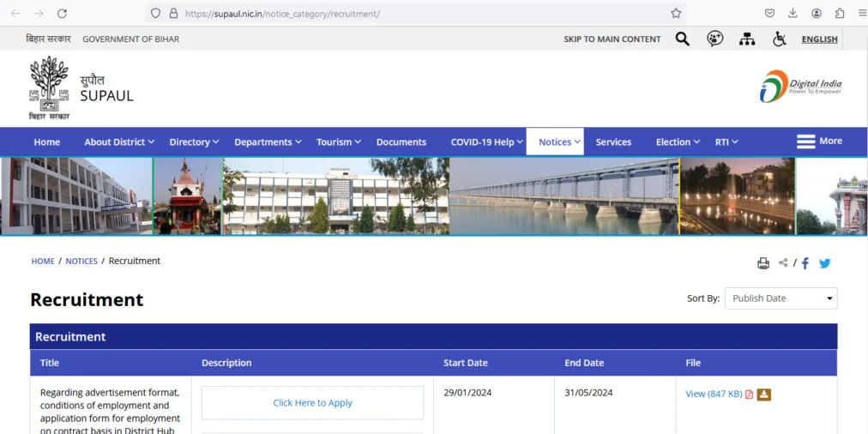
Task: Click the End Date column header
Action: [584, 363]
